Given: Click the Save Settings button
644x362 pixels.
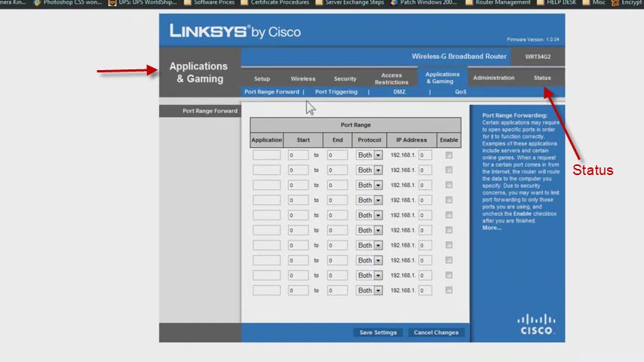Looking at the screenshot, I should (x=379, y=333).
